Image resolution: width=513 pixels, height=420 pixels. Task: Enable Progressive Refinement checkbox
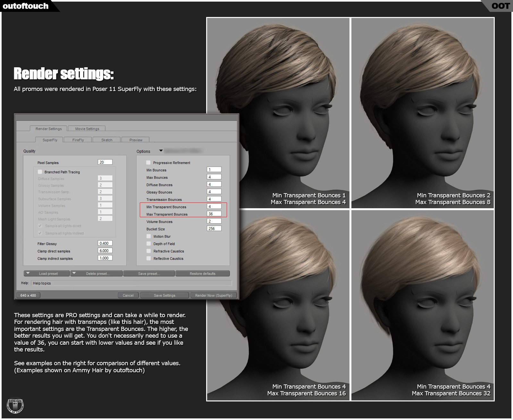click(148, 163)
